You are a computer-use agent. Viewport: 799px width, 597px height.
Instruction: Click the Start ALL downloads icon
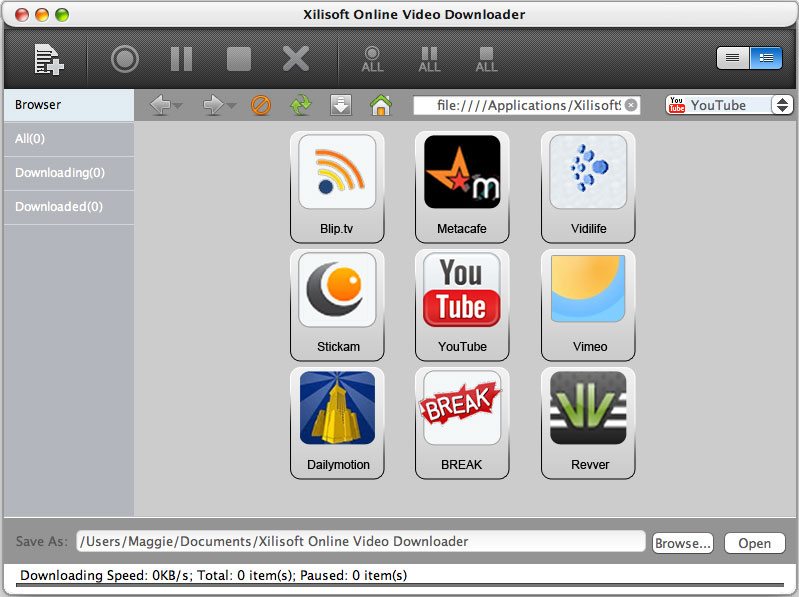coord(372,59)
